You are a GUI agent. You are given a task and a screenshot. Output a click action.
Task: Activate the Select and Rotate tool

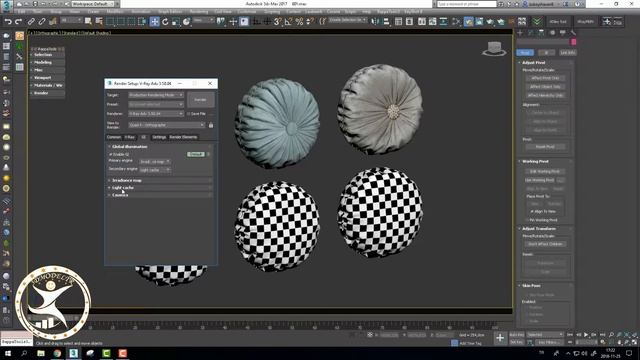(165, 22)
